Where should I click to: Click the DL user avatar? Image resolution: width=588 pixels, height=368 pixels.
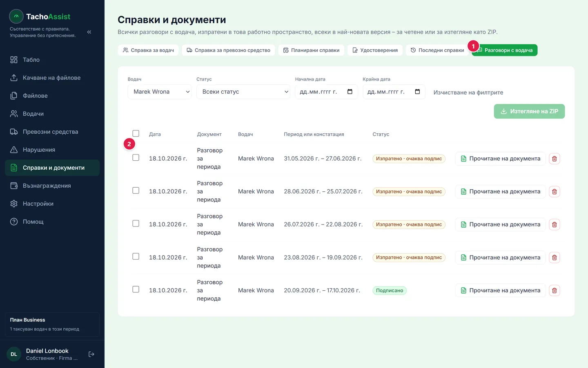(14, 354)
